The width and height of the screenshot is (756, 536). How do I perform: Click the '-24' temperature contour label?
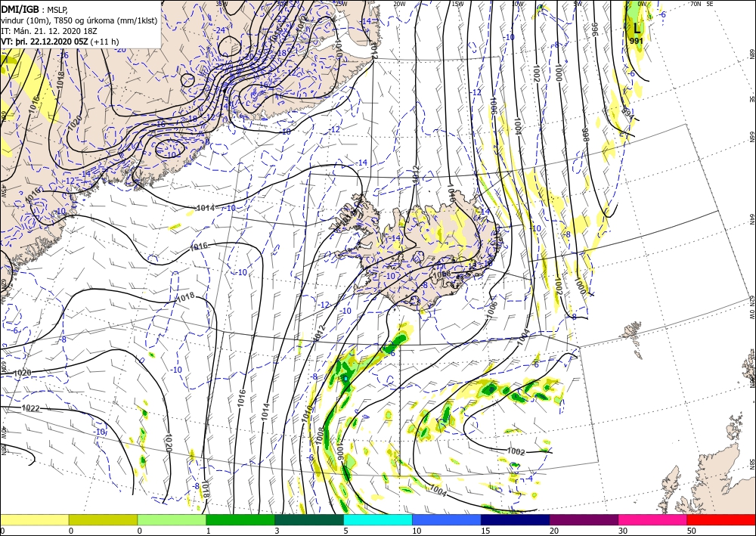[221, 30]
